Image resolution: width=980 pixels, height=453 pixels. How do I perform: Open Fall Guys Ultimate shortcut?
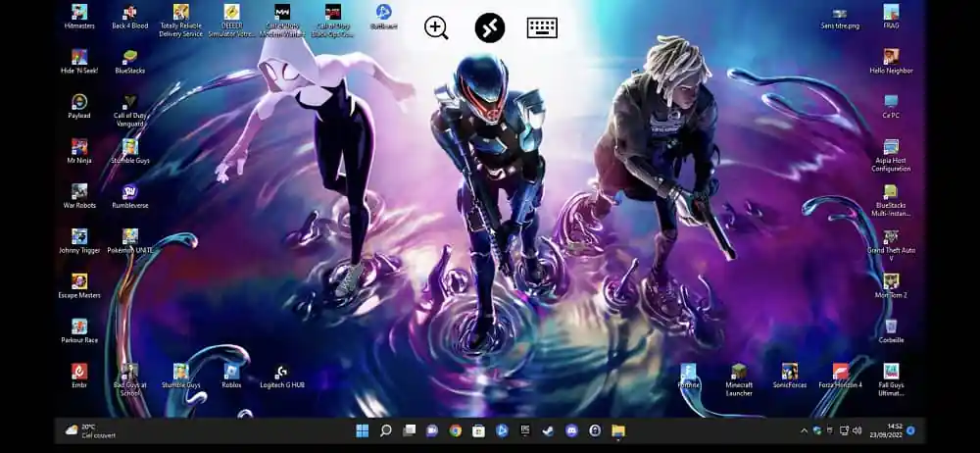click(891, 379)
